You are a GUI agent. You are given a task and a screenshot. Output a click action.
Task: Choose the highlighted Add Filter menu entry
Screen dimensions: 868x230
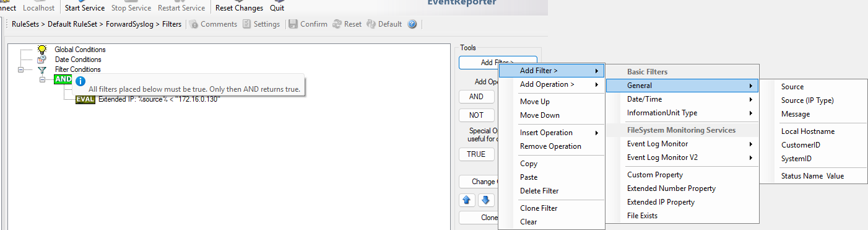pos(551,71)
